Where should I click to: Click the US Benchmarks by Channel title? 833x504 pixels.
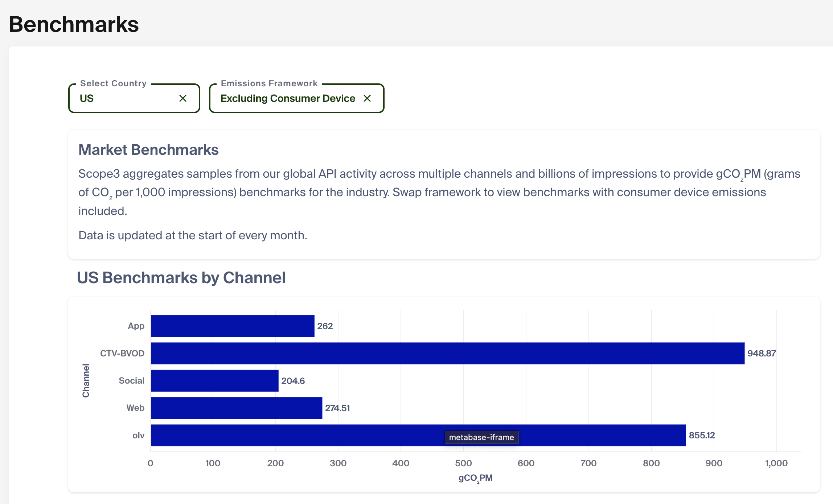pyautogui.click(x=181, y=278)
